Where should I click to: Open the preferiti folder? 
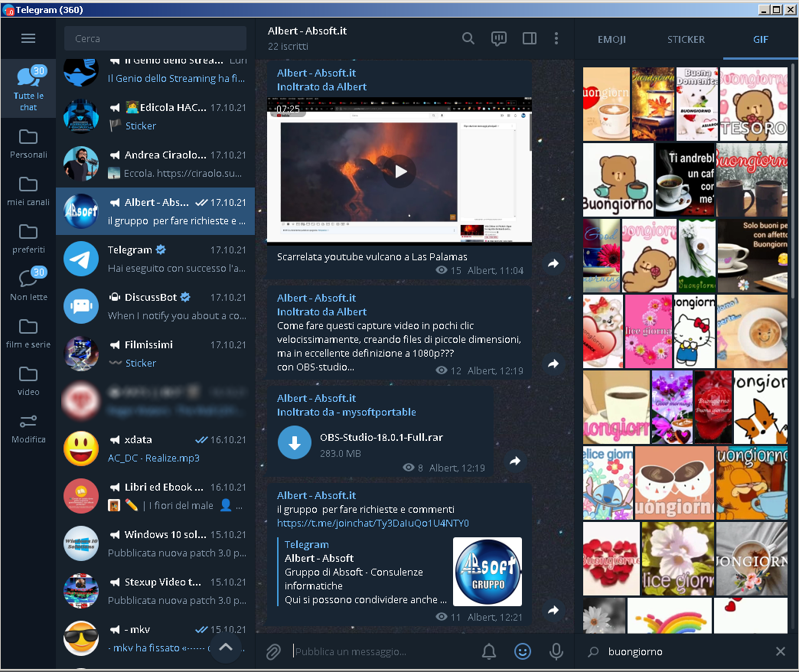(28, 239)
